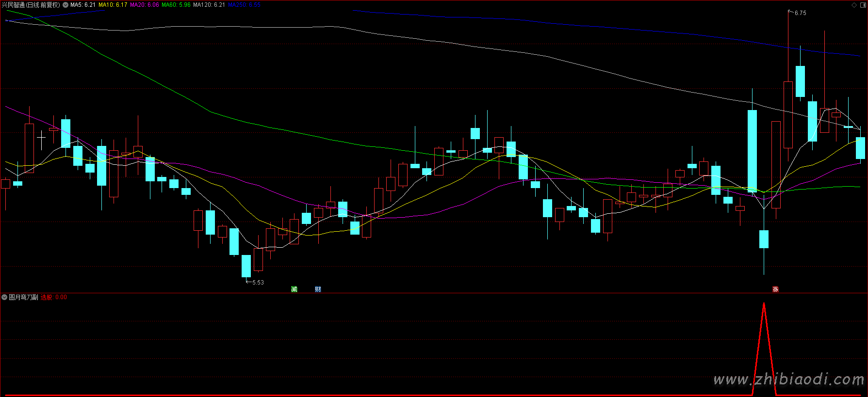Expand the 圆月弯刀副 indicator dropdown arrow
This screenshot has width=868, height=397.
(x=4, y=297)
